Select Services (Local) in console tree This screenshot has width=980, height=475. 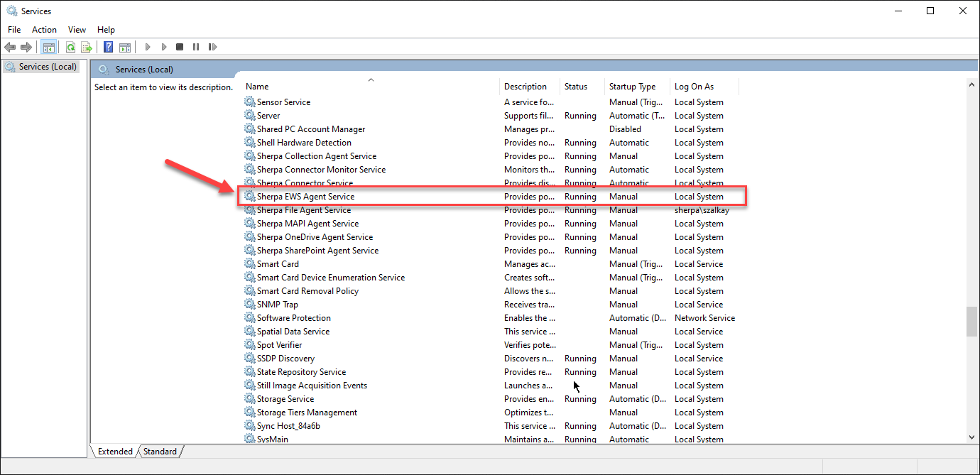47,67
